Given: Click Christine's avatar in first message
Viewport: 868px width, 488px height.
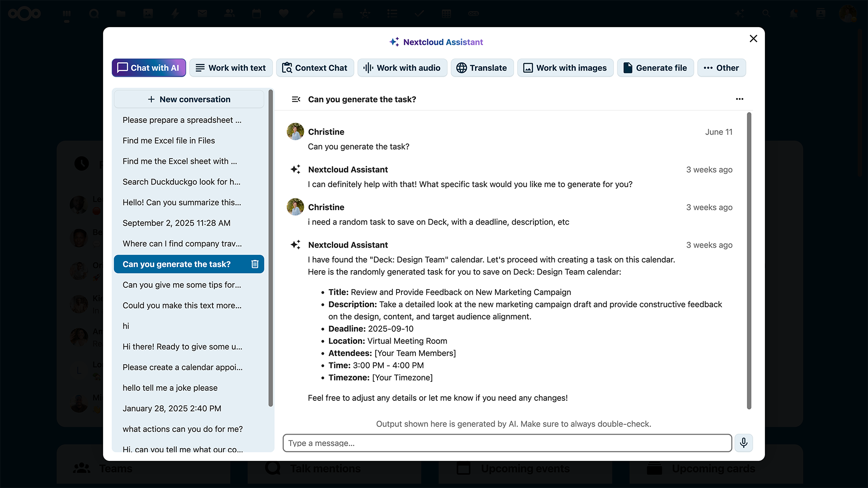Looking at the screenshot, I should (295, 131).
